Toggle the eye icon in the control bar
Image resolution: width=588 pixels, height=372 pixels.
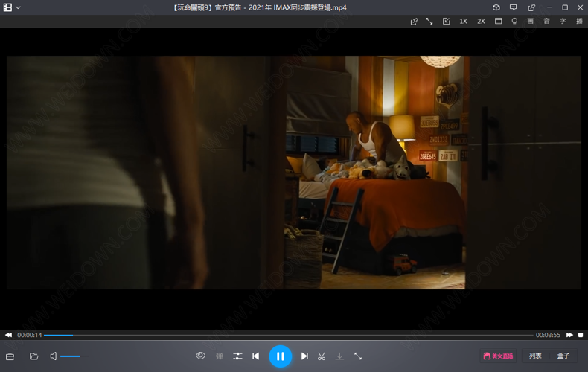tap(201, 356)
